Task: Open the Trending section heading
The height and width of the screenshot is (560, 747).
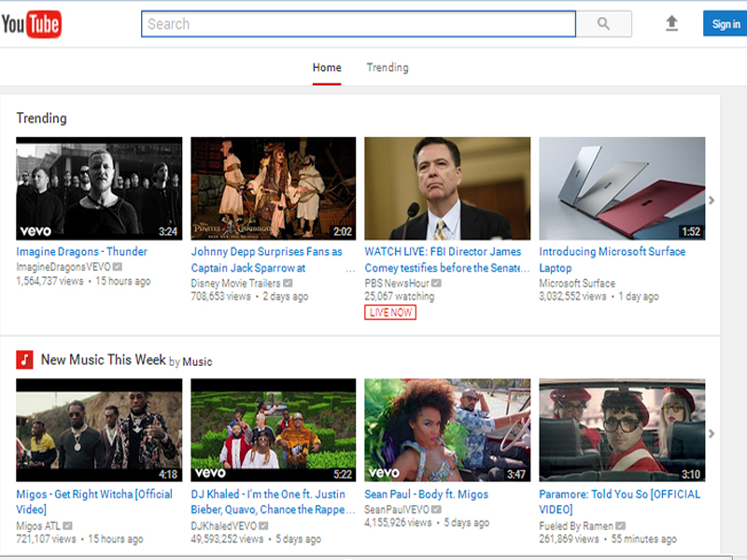Action: 41,119
